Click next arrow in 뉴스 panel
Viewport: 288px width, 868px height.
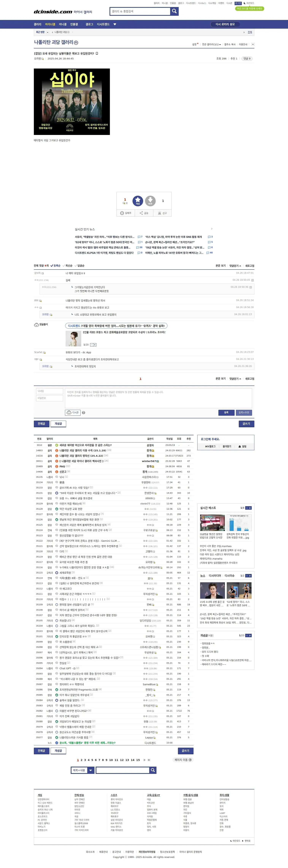click(x=250, y=576)
